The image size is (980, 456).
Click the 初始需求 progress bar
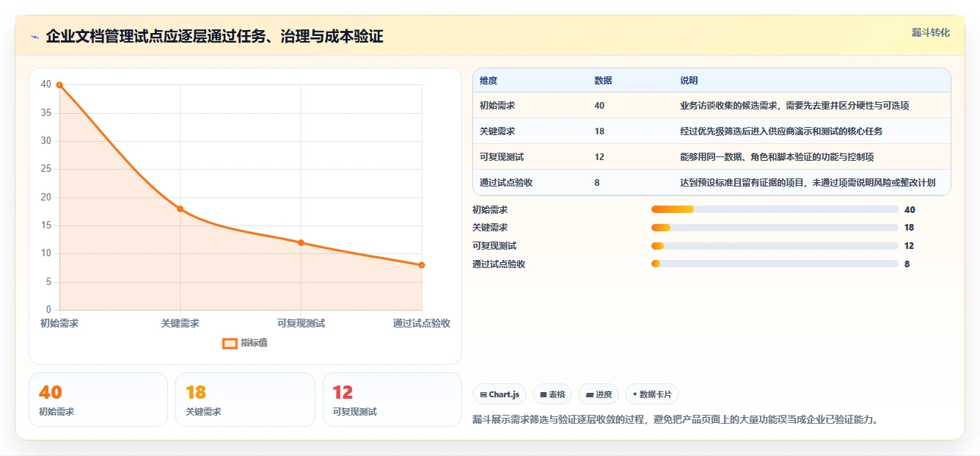[775, 209]
